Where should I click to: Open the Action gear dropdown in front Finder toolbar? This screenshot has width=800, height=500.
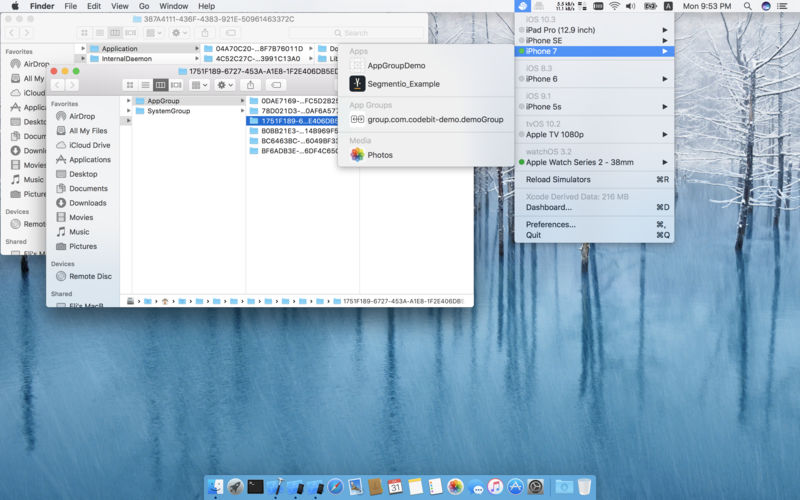225,85
